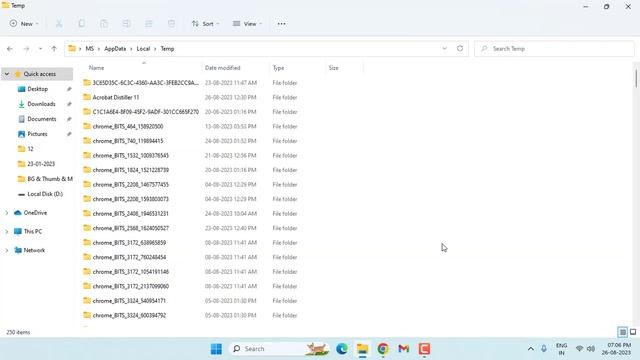Go back with the Back arrow

[10, 49]
